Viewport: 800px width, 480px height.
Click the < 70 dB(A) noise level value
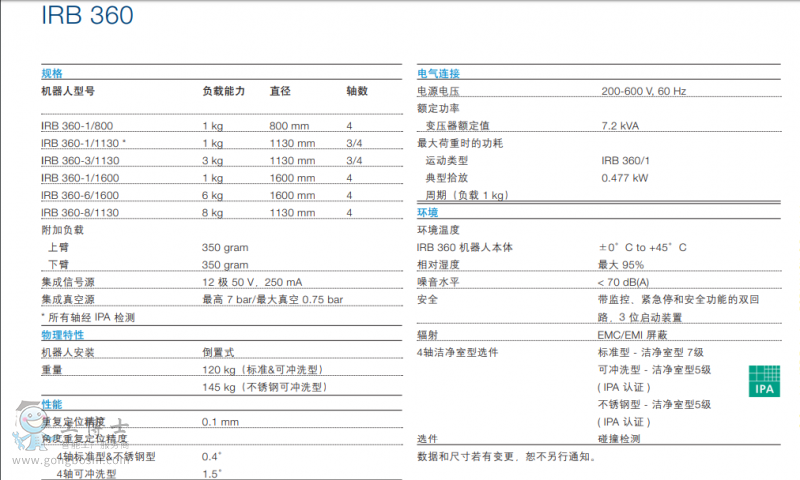[x=623, y=282]
